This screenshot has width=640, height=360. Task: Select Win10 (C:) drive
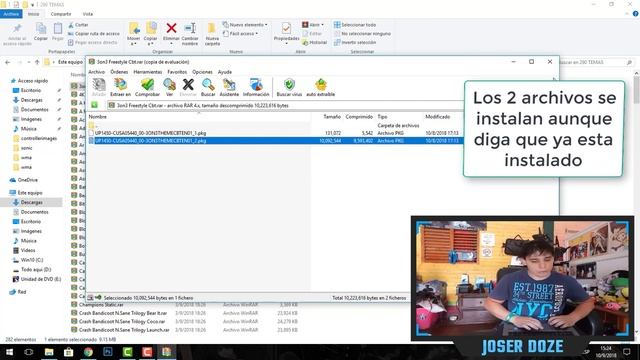pyautogui.click(x=32, y=260)
